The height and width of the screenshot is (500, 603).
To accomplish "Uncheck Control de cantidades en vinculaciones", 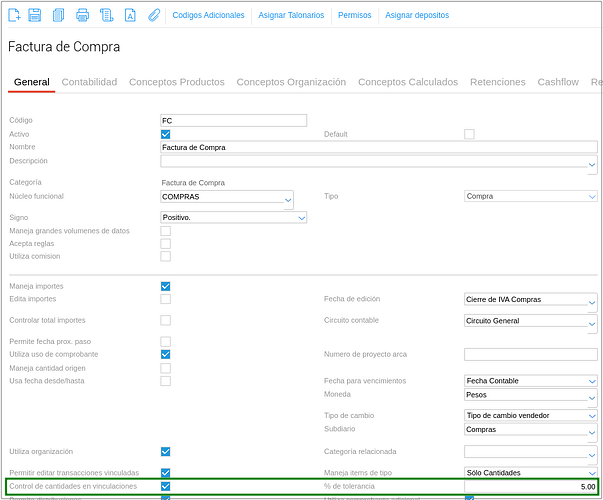I will (x=166, y=486).
